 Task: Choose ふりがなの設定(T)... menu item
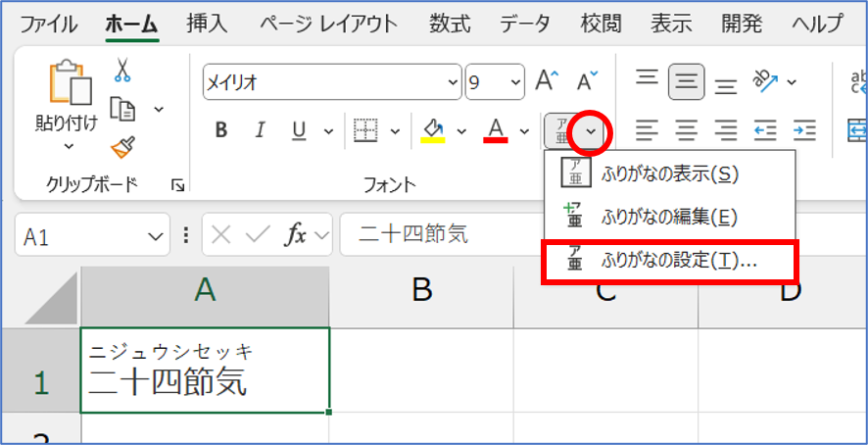pyautogui.click(x=670, y=261)
